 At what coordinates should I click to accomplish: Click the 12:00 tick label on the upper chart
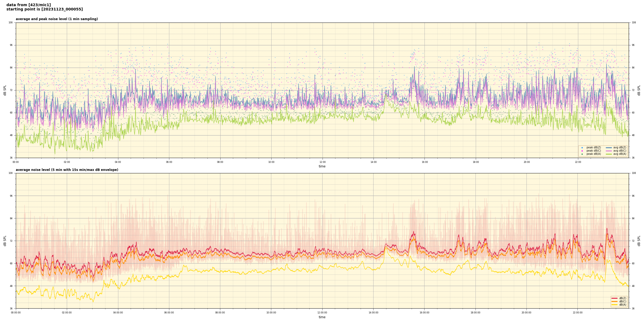[x=322, y=162]
